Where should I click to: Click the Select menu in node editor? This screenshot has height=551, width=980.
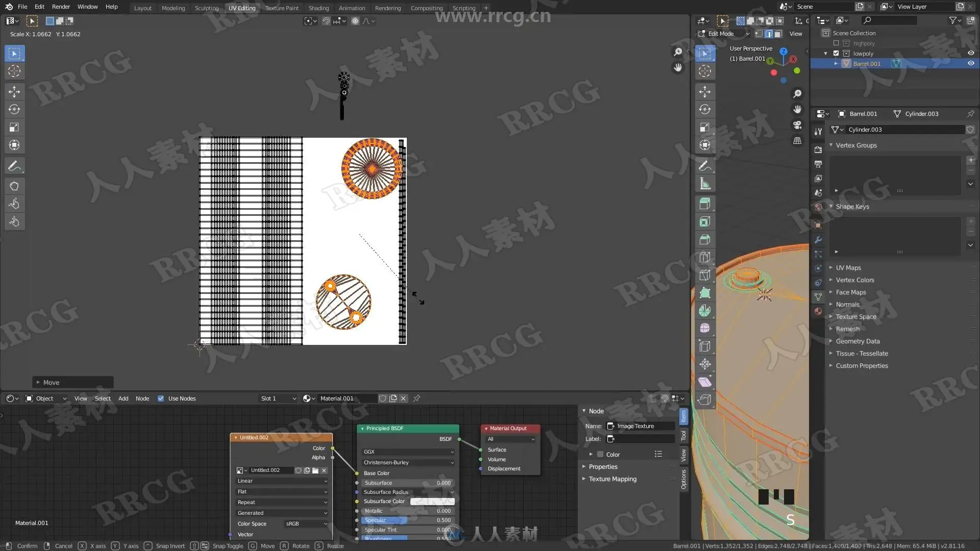point(103,398)
